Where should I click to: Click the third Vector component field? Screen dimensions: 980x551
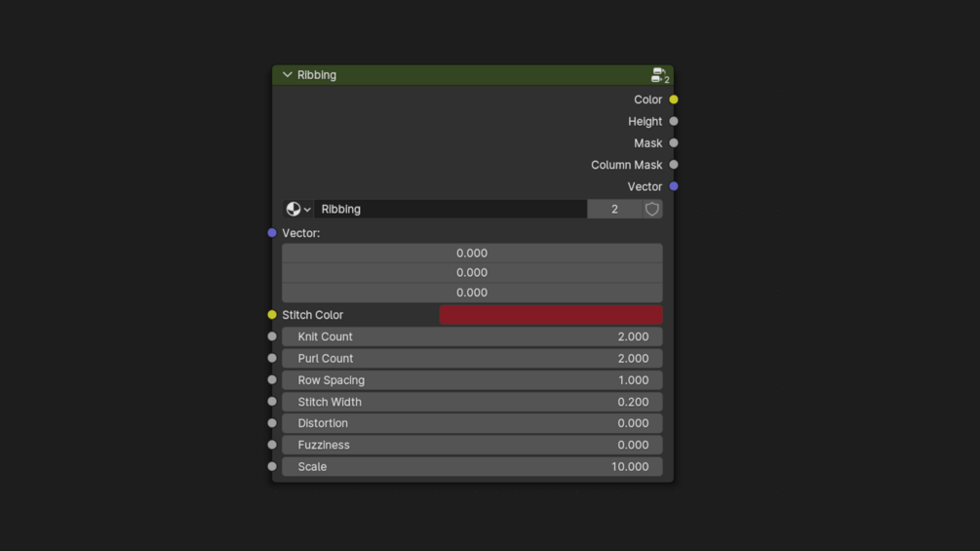472,293
